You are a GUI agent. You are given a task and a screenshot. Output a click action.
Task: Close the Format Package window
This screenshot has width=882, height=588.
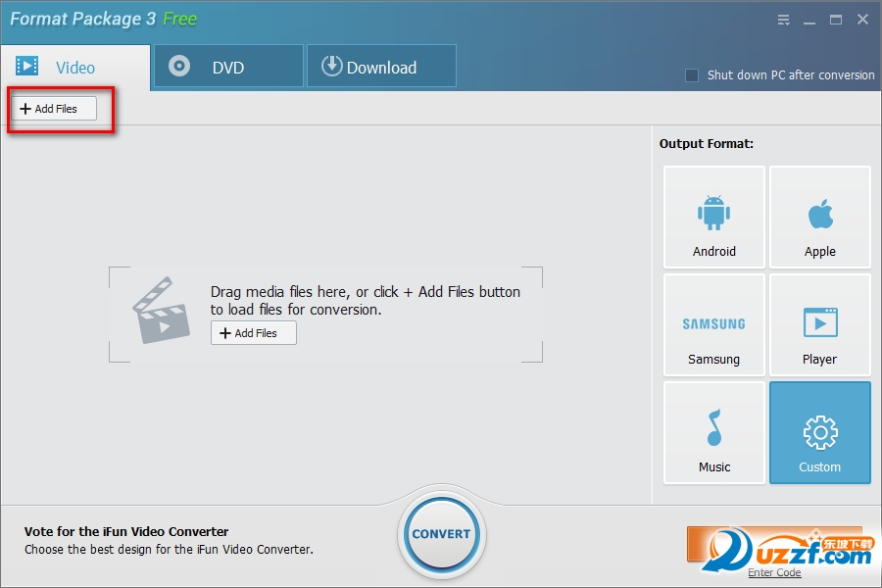(862, 20)
